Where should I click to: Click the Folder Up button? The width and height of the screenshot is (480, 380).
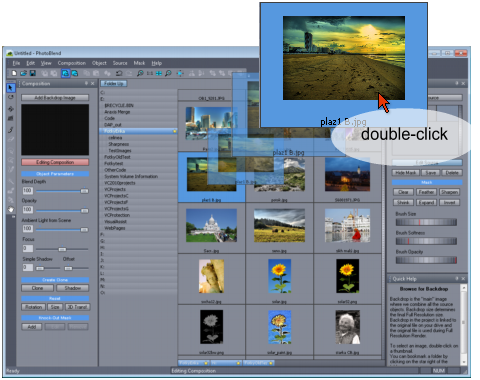point(114,83)
